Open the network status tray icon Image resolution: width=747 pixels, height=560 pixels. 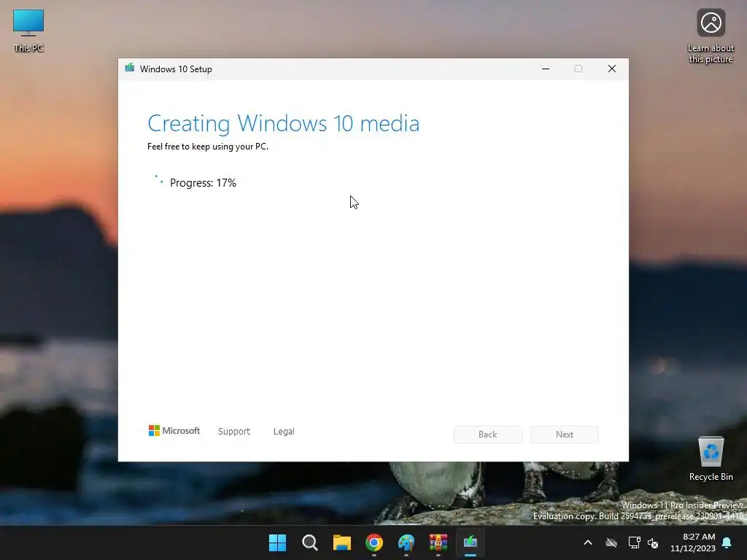point(634,542)
